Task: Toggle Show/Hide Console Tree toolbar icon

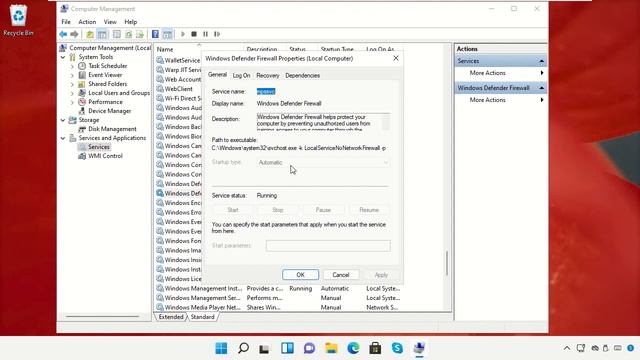Action: [102, 34]
